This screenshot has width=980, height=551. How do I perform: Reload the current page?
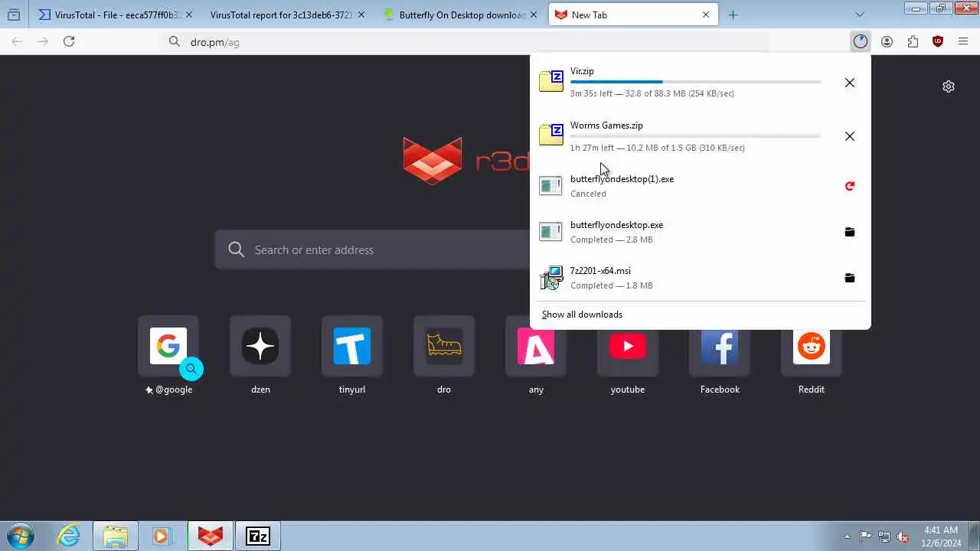click(69, 41)
